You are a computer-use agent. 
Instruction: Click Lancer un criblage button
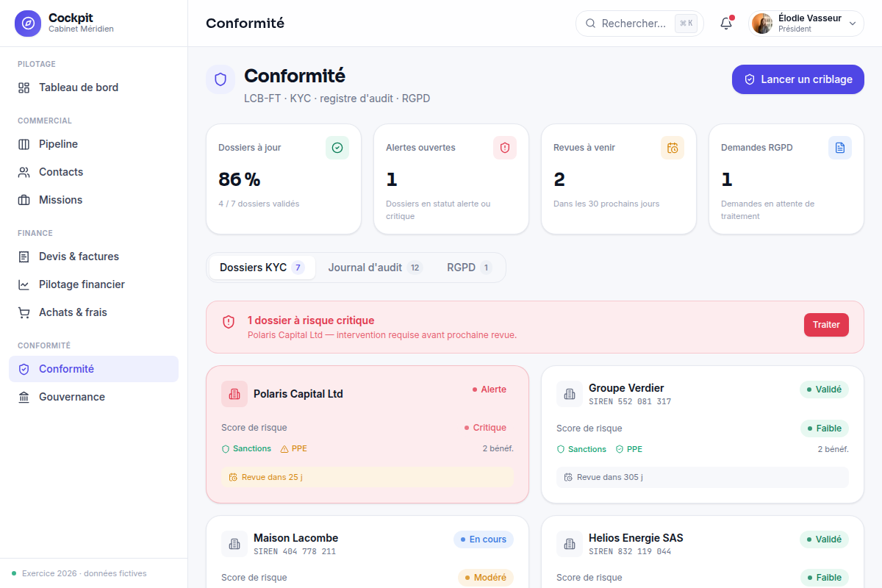pyautogui.click(x=798, y=79)
